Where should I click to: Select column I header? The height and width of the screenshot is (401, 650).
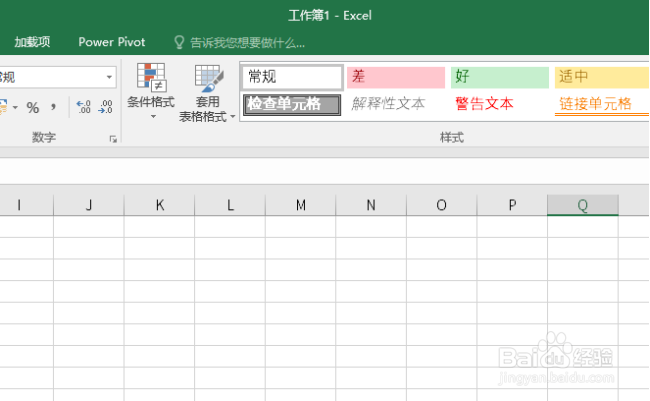click(x=27, y=205)
